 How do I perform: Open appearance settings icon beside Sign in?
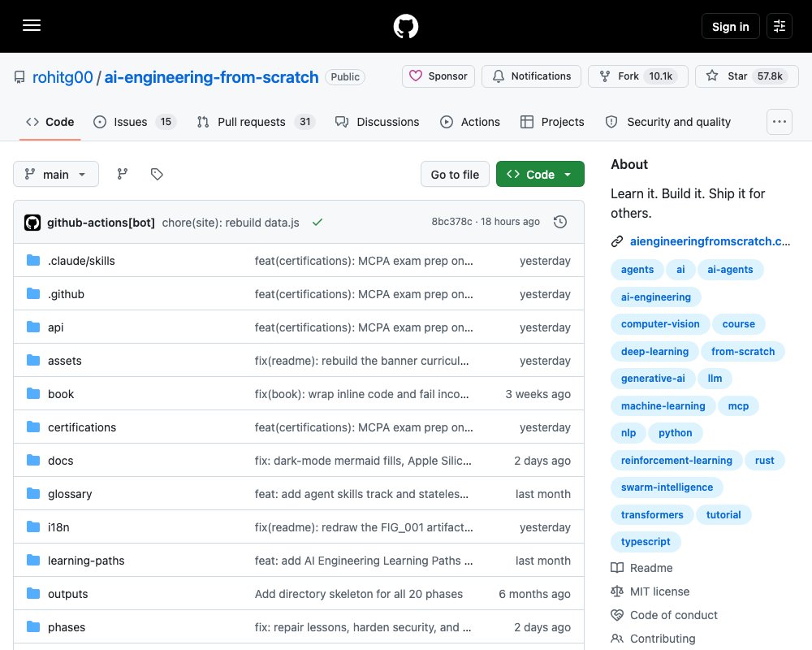click(x=780, y=26)
